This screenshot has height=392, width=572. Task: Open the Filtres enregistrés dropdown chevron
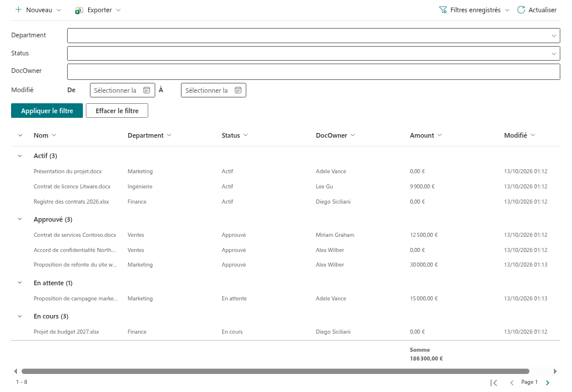tap(507, 10)
